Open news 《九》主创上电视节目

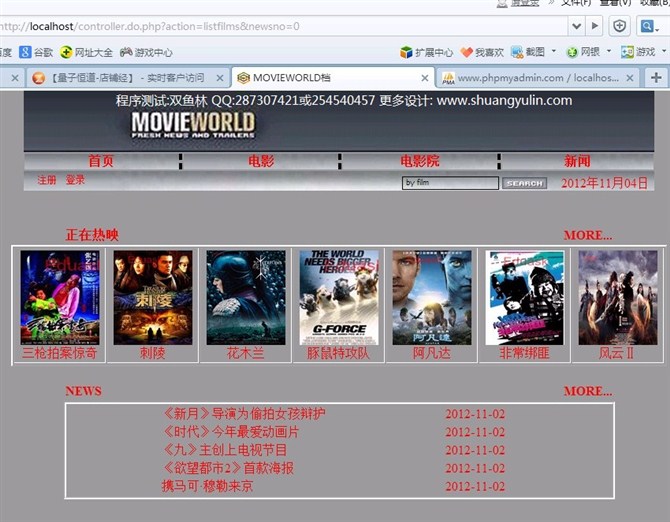[x=225, y=450]
